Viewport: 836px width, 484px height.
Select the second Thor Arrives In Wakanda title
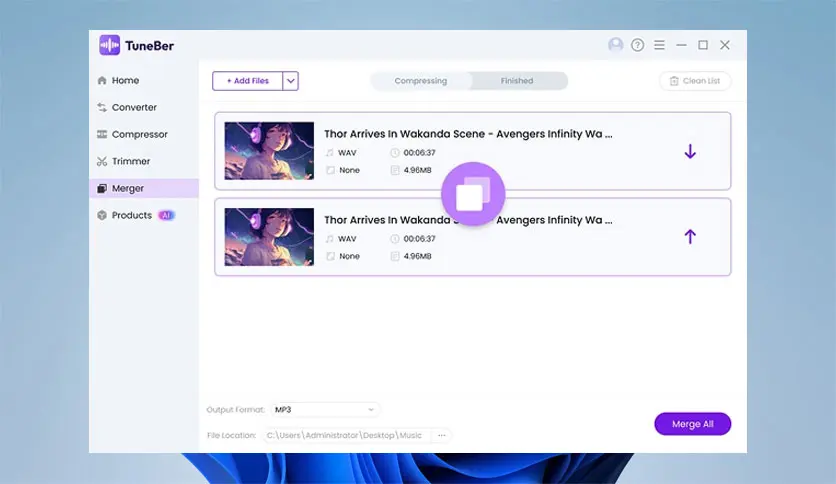coord(468,220)
